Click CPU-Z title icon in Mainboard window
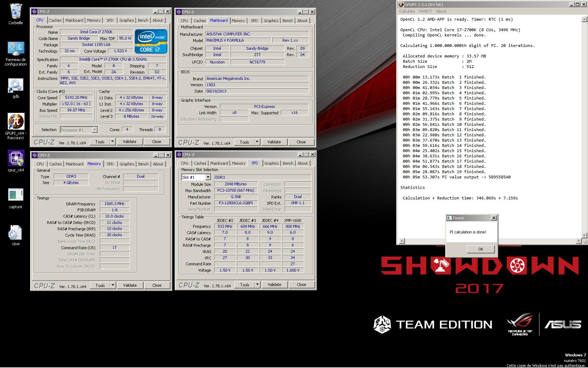 click(x=179, y=12)
